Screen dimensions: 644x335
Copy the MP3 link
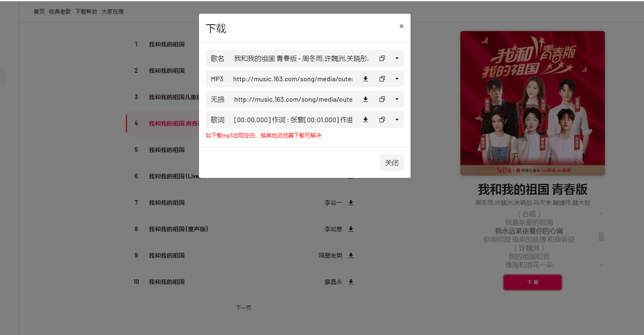[382, 79]
